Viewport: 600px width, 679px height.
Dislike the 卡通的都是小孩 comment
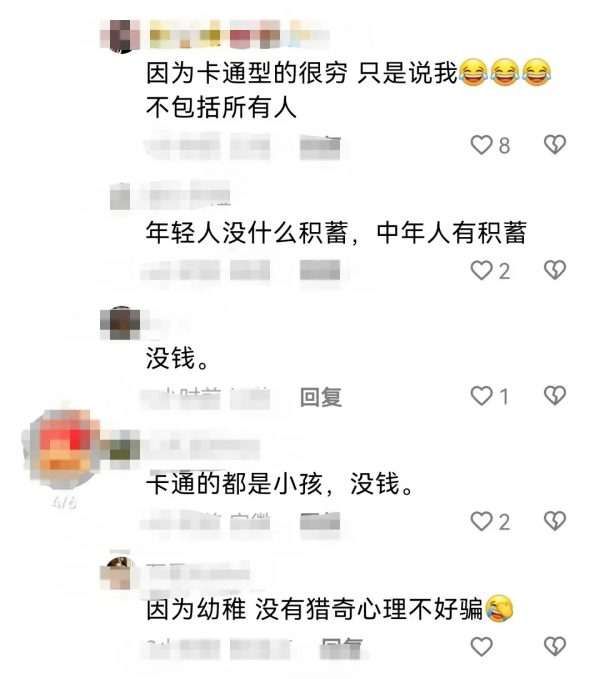point(555,521)
